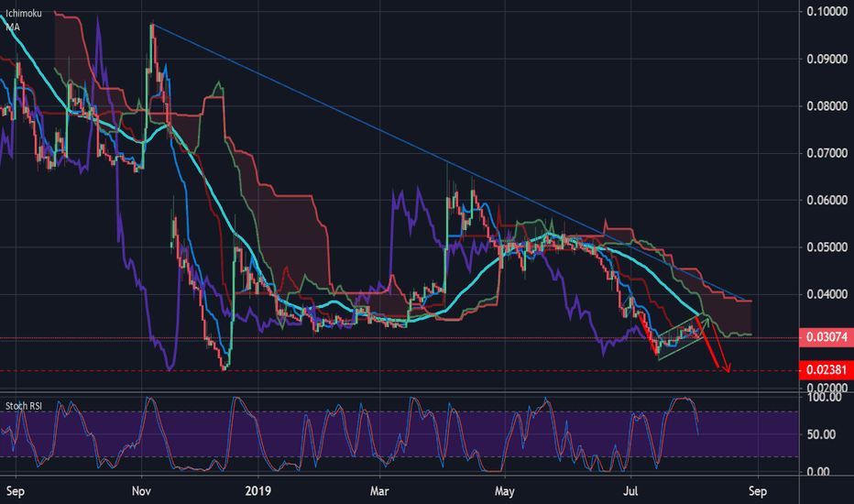Click the 0.03074 current price label
The image size is (854, 504).
[827, 337]
